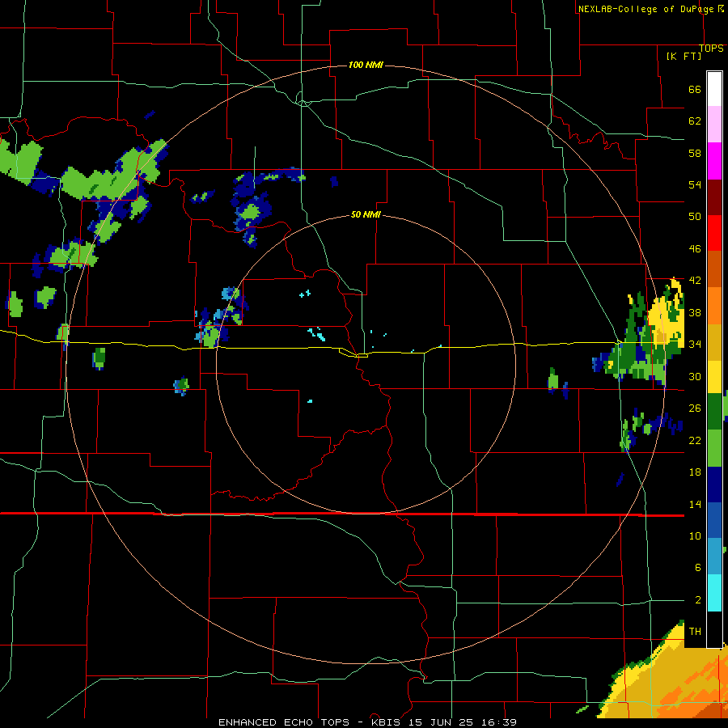The image size is (728, 728).
Task: Select the navy blue legend swatch
Action: [x=714, y=485]
